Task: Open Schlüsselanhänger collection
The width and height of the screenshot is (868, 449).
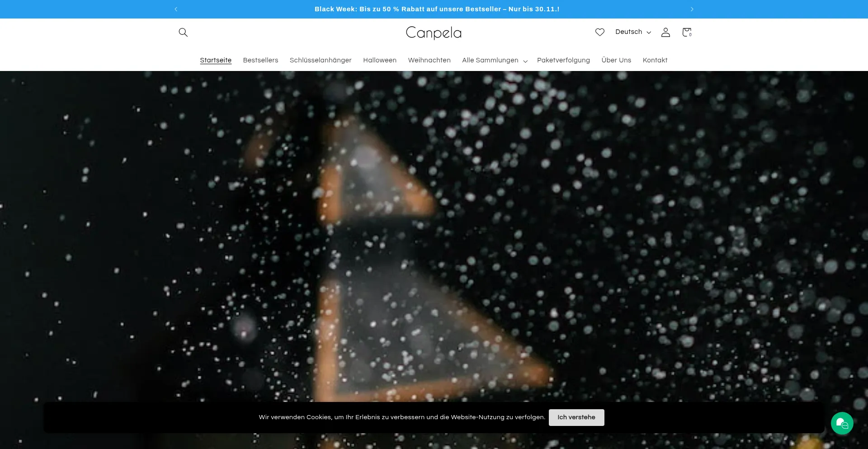Action: click(x=321, y=61)
